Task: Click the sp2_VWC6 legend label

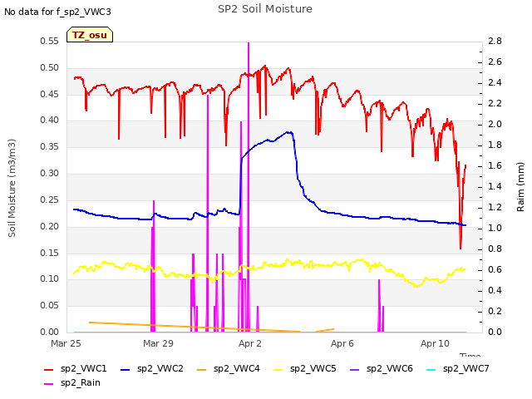Action: [390, 368]
